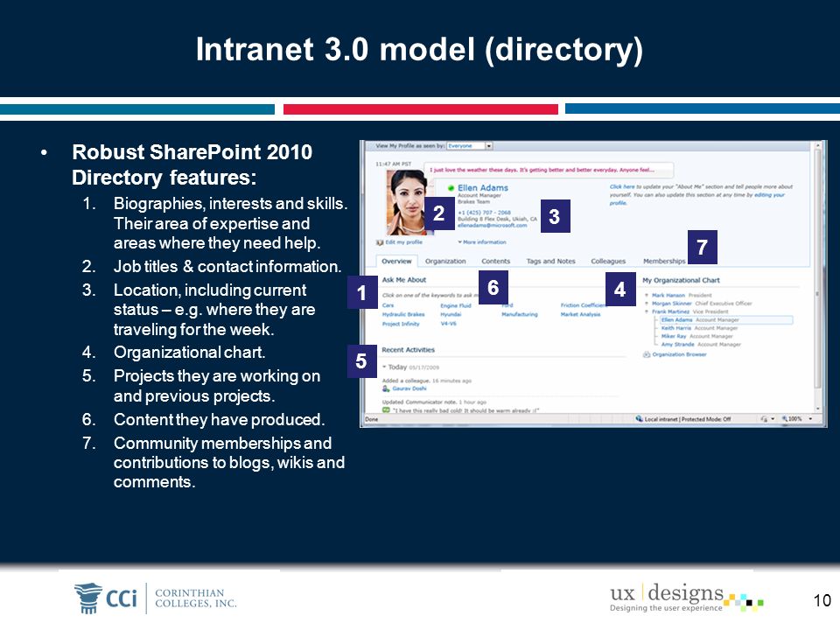Open the Contents tab
Screen dimensions: 840x630
495,262
